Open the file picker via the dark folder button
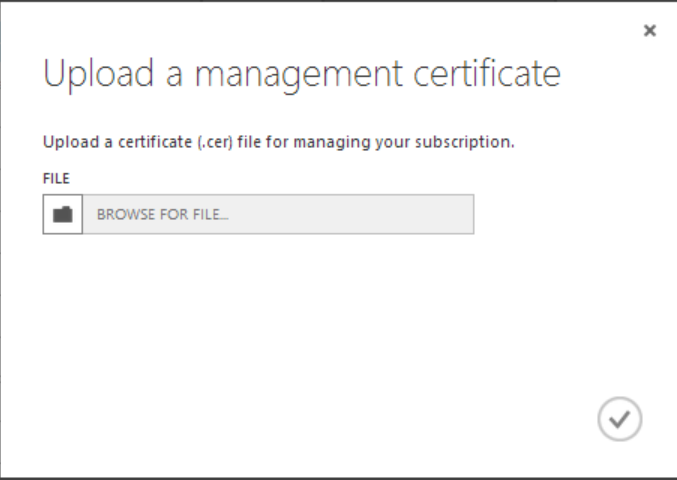 [x=63, y=214]
